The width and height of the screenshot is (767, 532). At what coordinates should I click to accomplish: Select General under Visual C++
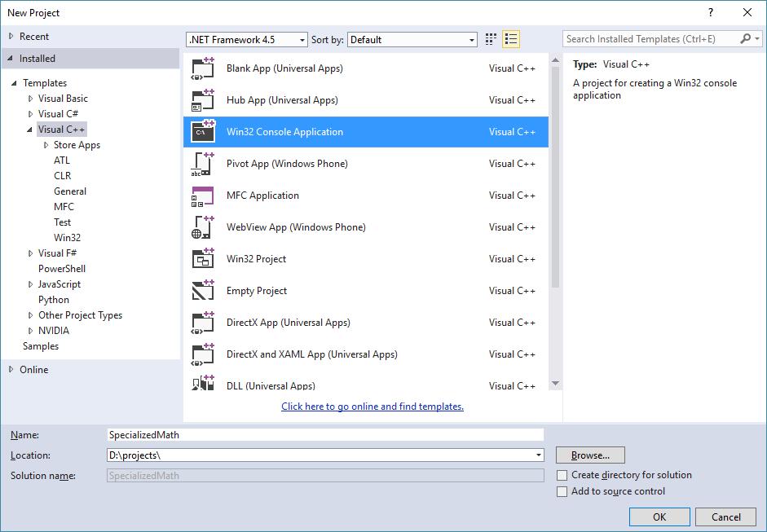[70, 191]
